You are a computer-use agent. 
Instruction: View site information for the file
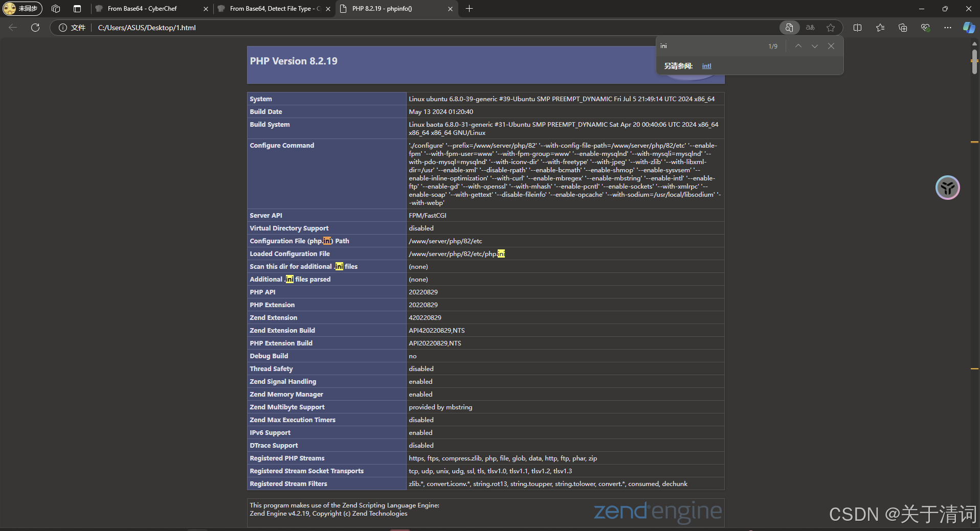[x=72, y=28]
